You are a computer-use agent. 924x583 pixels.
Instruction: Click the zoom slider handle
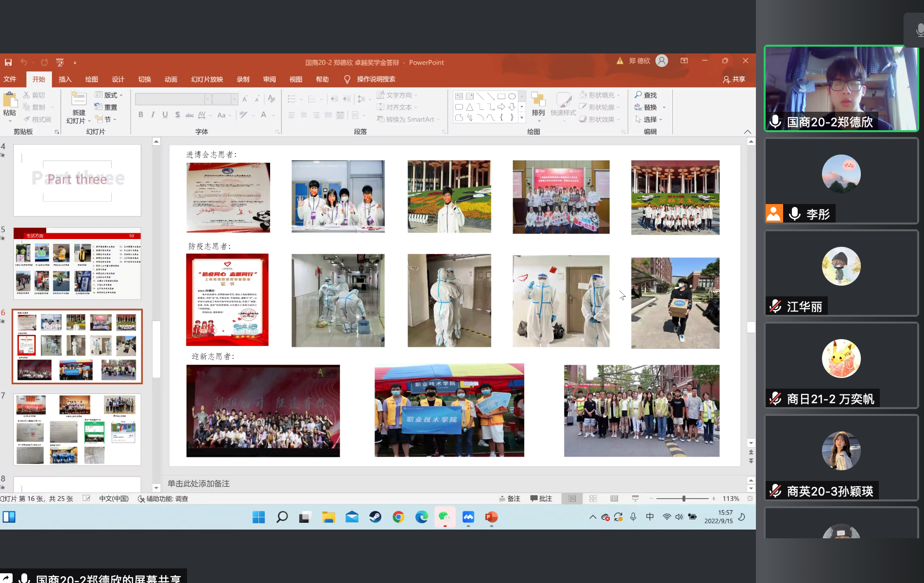coord(684,498)
